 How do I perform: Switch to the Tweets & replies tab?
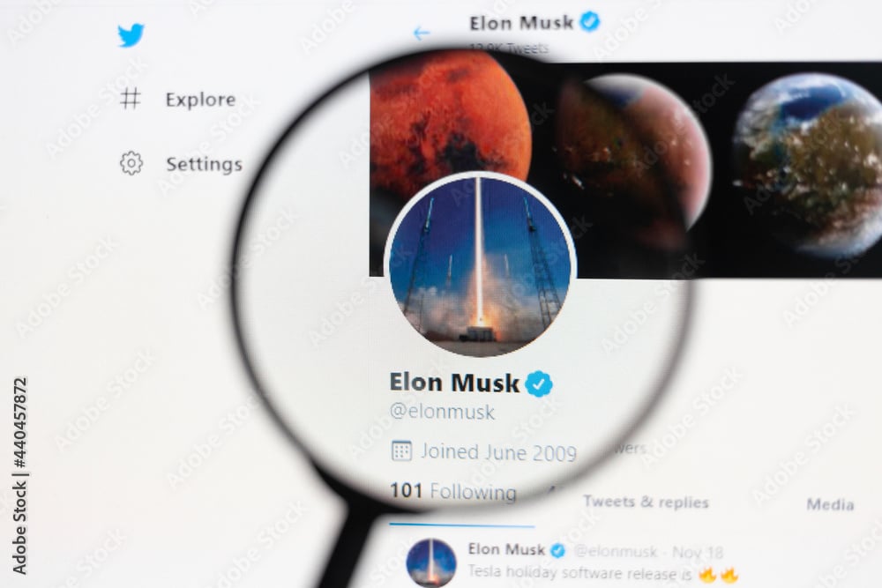pos(646,502)
